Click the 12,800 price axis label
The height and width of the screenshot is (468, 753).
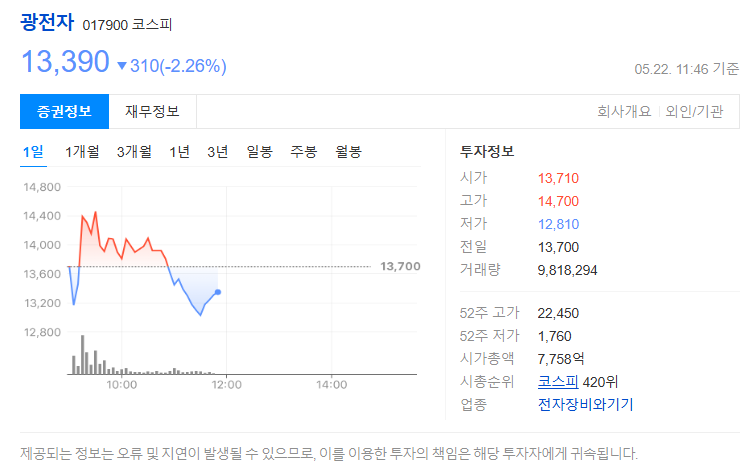click(x=42, y=332)
